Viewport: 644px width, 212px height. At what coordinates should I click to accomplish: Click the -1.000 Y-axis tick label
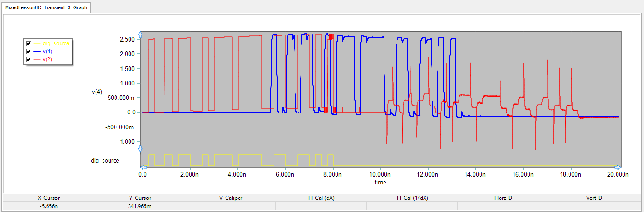pyautogui.click(x=126, y=141)
